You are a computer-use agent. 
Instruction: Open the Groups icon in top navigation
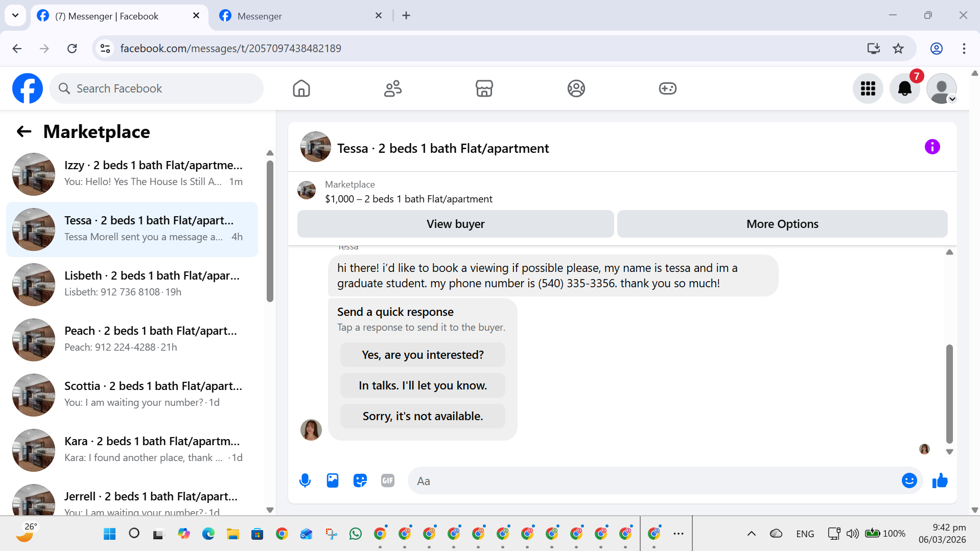[x=576, y=88]
